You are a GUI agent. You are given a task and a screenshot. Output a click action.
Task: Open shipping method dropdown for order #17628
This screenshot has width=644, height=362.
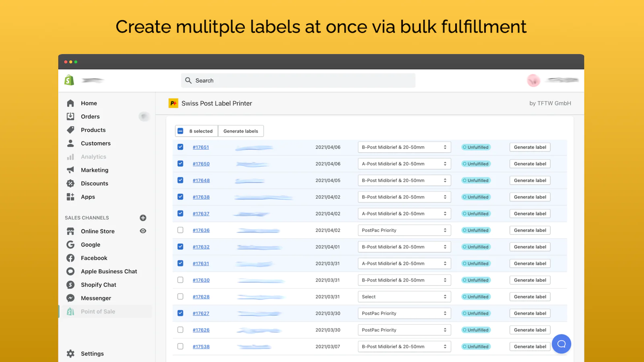[404, 296]
